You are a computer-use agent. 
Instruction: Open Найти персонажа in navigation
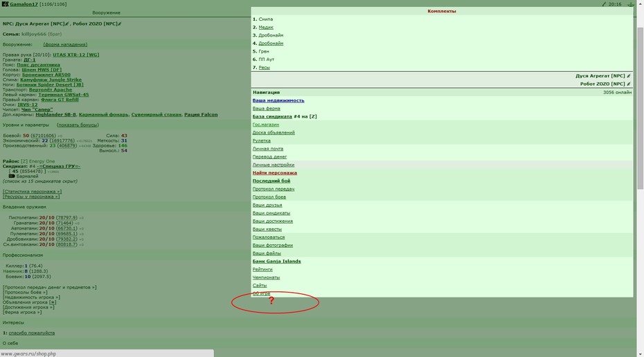(274, 173)
